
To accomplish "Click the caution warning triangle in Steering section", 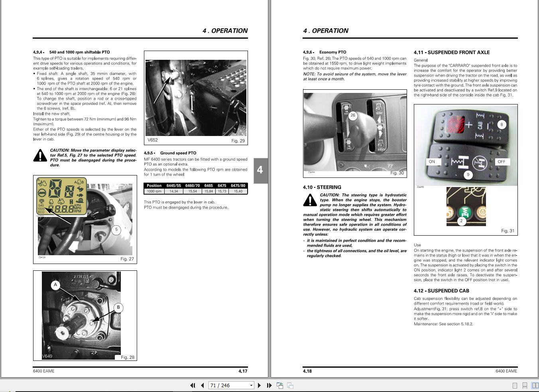I will point(310,200).
